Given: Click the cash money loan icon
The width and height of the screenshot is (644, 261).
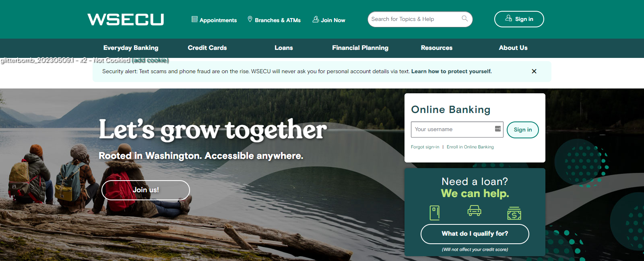Looking at the screenshot, I should coord(514,213).
